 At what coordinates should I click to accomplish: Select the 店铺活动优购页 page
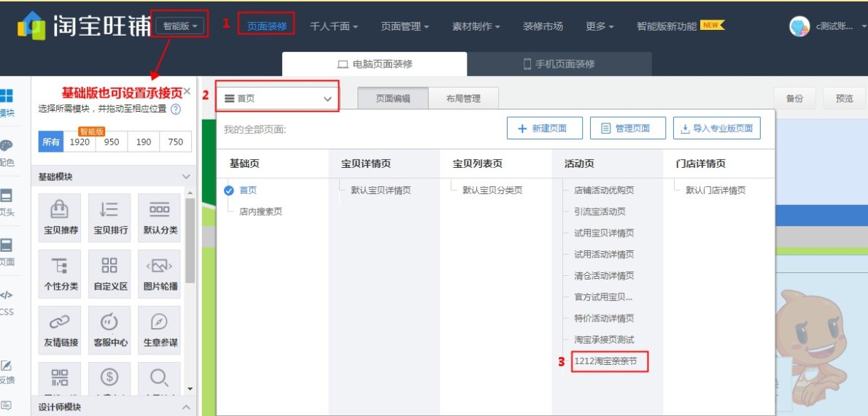pos(604,190)
